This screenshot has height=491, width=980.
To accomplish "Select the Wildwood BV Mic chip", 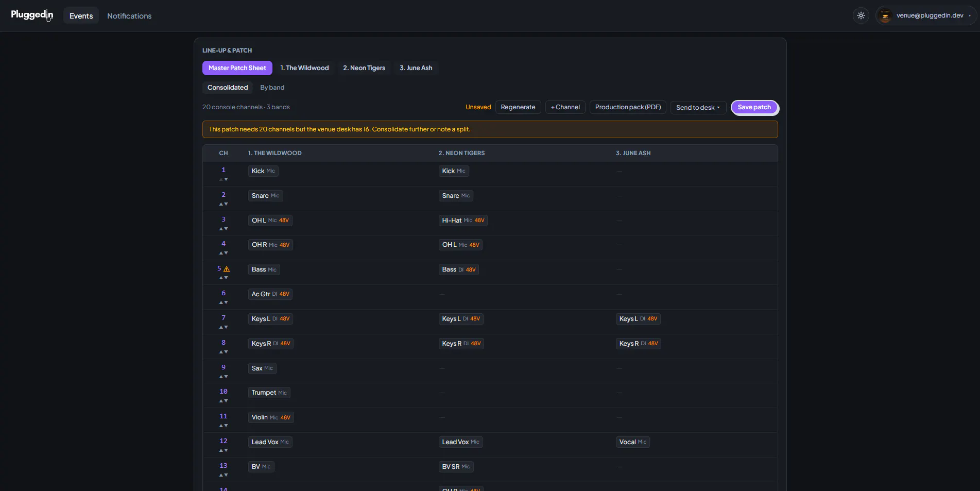I will [x=261, y=467].
